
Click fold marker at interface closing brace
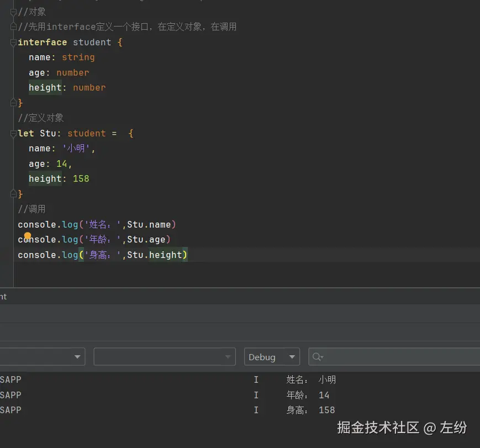click(13, 103)
